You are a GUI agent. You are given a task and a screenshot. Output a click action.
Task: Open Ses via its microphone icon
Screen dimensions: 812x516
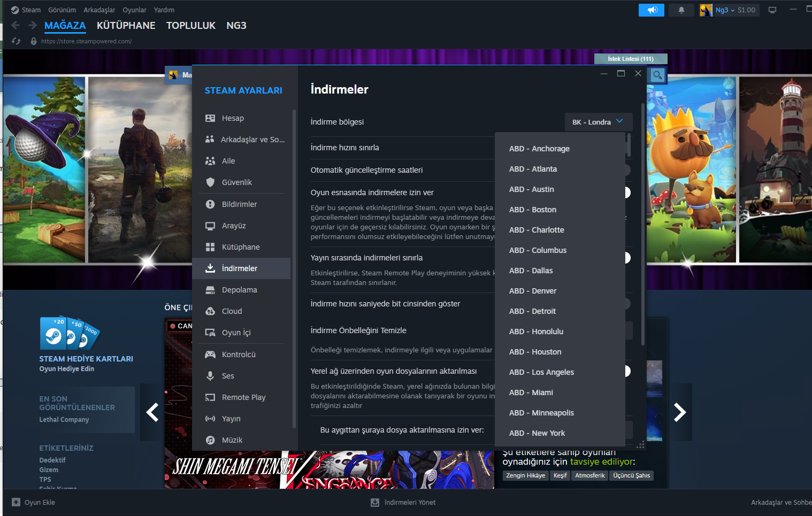coord(210,376)
